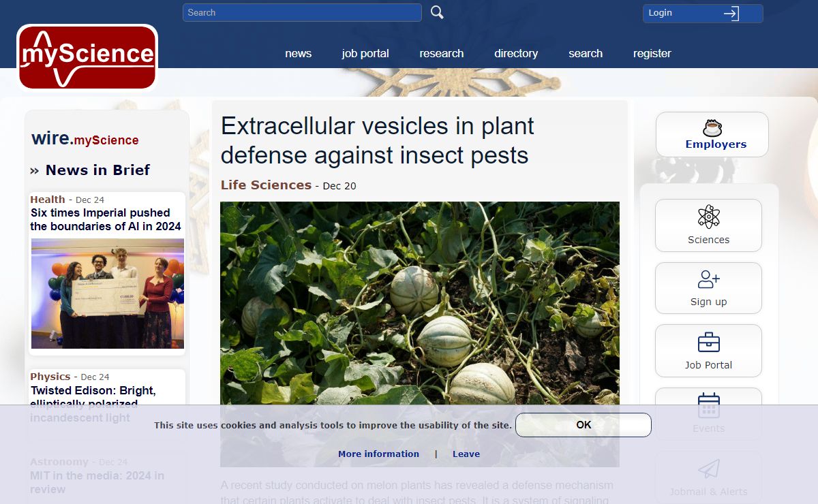818x504 pixels.
Task: Open Twisted Edison incandescent light article
Action: point(93,404)
